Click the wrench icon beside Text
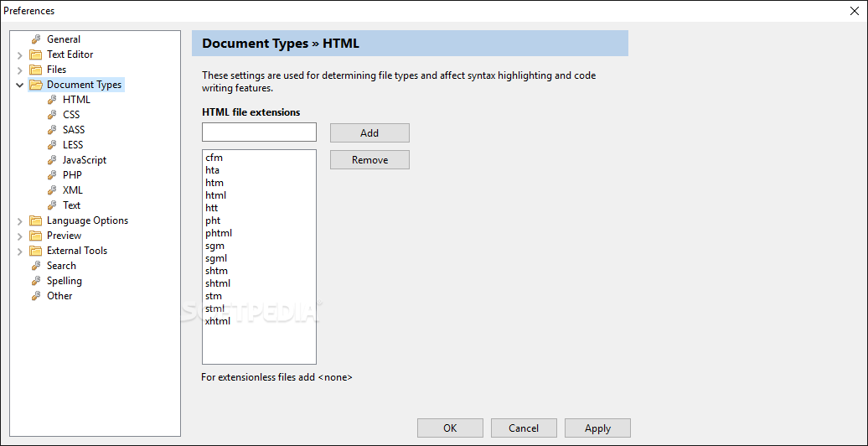This screenshot has height=446, width=868. click(x=52, y=205)
